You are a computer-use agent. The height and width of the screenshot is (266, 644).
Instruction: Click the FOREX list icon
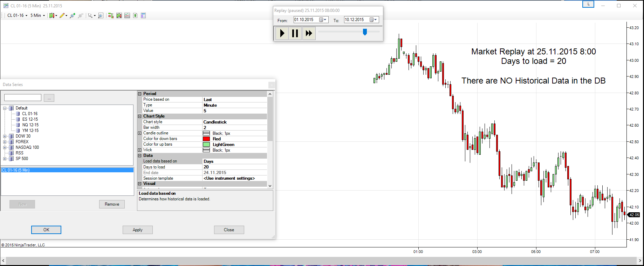(x=11, y=142)
